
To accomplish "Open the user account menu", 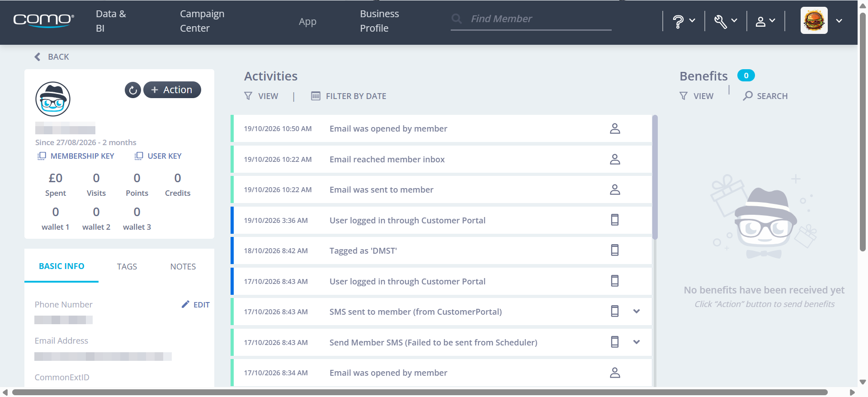I will point(765,21).
